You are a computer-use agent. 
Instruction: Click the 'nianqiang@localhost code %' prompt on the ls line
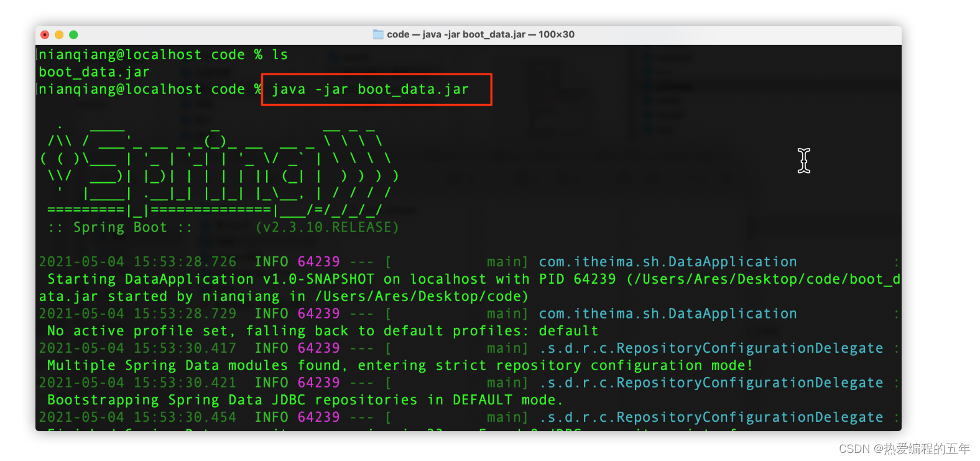[150, 55]
